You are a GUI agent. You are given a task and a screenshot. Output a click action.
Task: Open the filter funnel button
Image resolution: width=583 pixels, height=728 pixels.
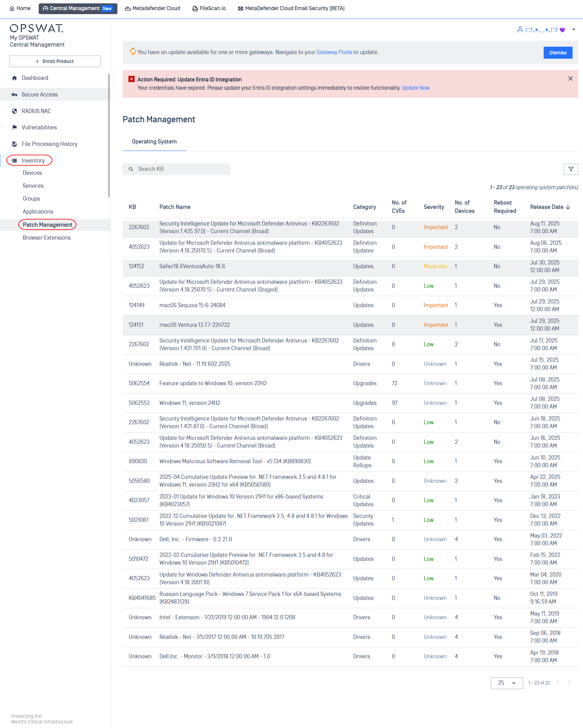(571, 169)
